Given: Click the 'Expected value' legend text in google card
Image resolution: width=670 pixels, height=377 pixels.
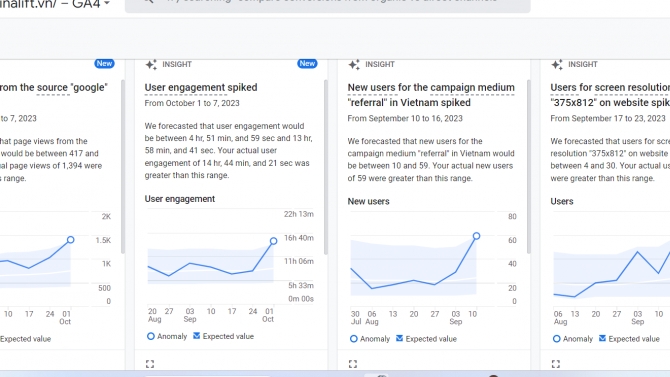Looking at the screenshot, I should coord(25,339).
